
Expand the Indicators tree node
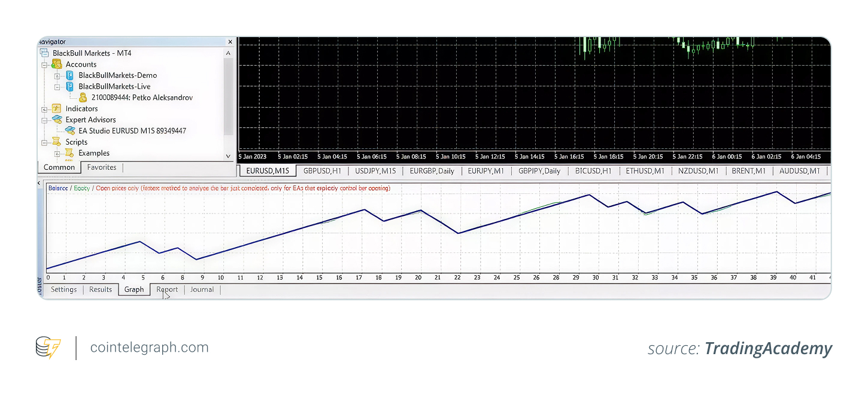[x=44, y=108]
